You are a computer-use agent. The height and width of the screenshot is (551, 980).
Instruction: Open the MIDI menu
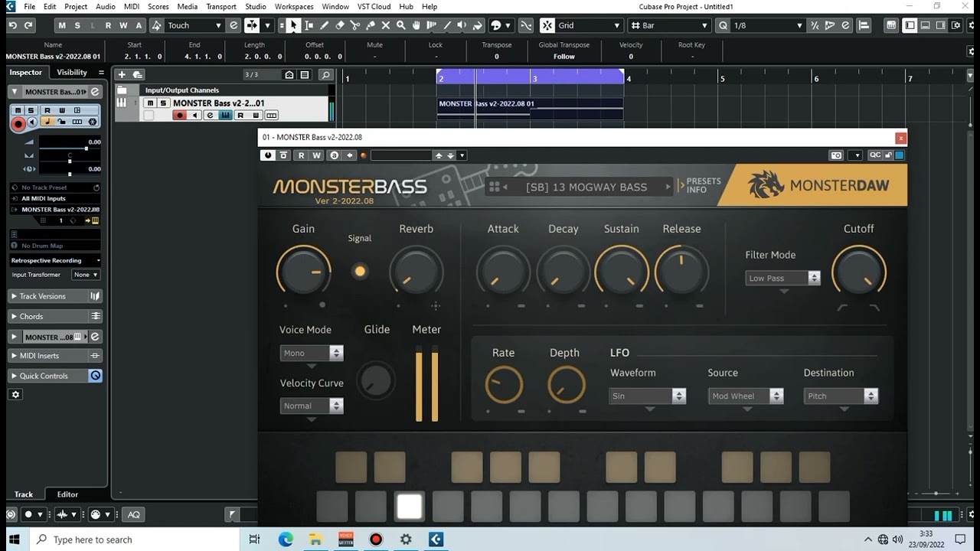tap(131, 6)
